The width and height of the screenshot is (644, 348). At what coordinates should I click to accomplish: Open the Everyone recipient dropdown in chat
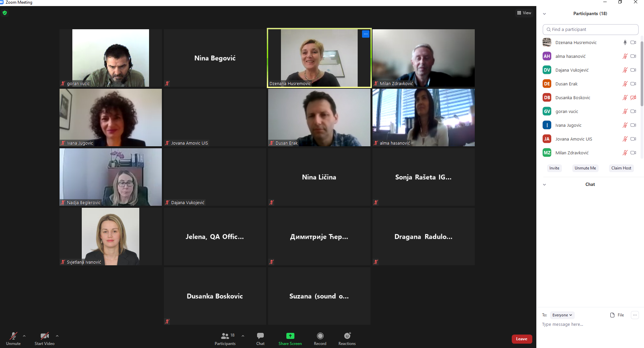click(x=562, y=315)
